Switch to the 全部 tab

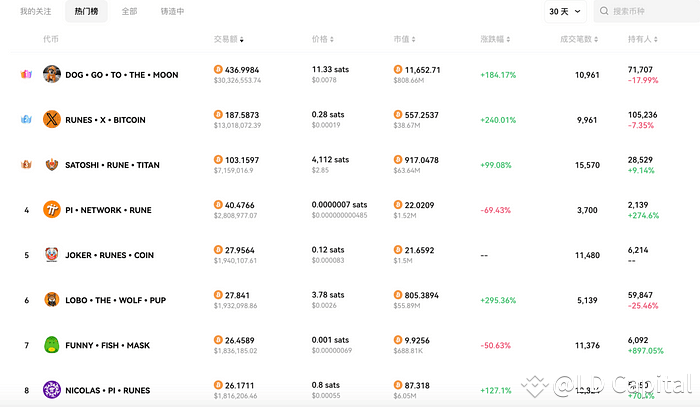129,11
